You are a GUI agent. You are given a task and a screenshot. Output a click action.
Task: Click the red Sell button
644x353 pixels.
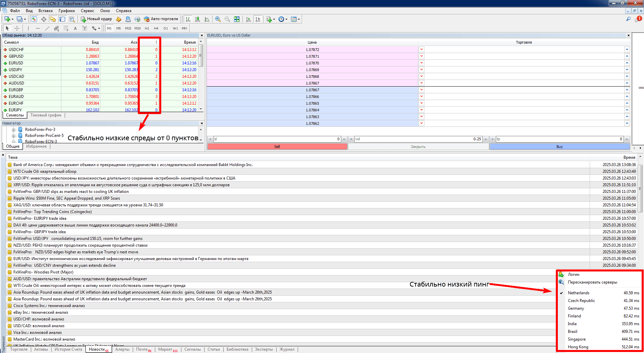tap(277, 147)
